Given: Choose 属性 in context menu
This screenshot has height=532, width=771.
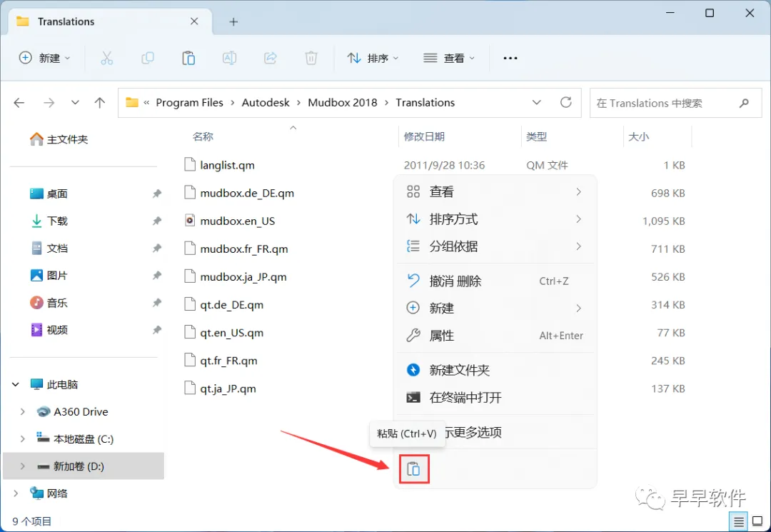Looking at the screenshot, I should point(495,336).
